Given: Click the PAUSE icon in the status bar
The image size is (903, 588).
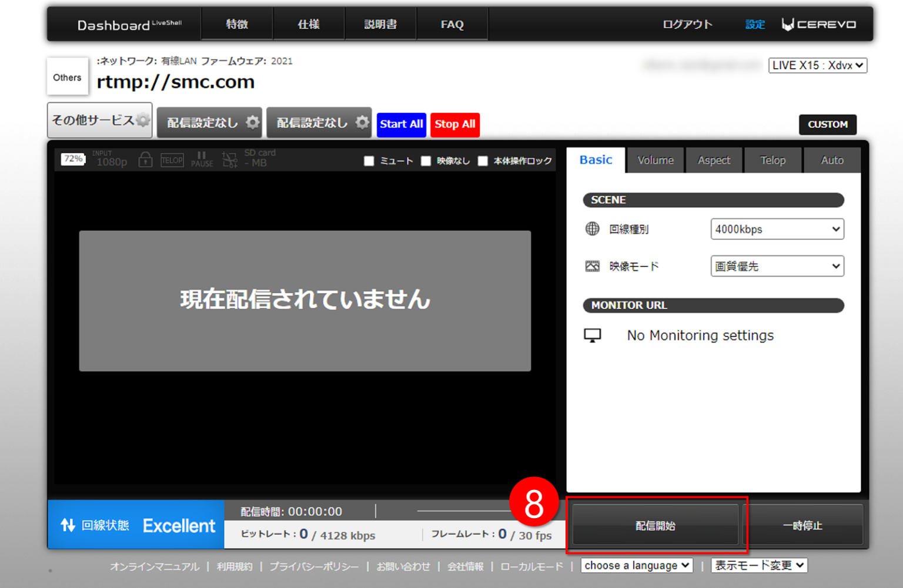Looking at the screenshot, I should point(202,159).
